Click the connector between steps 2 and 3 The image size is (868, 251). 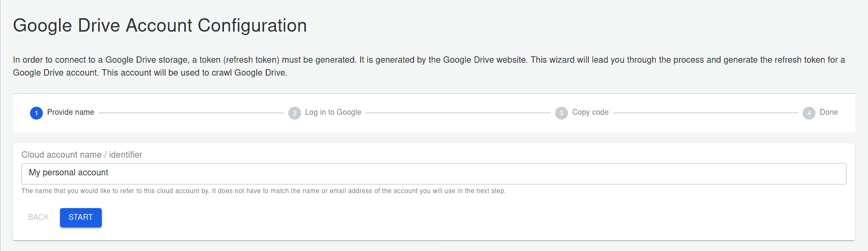(x=458, y=113)
